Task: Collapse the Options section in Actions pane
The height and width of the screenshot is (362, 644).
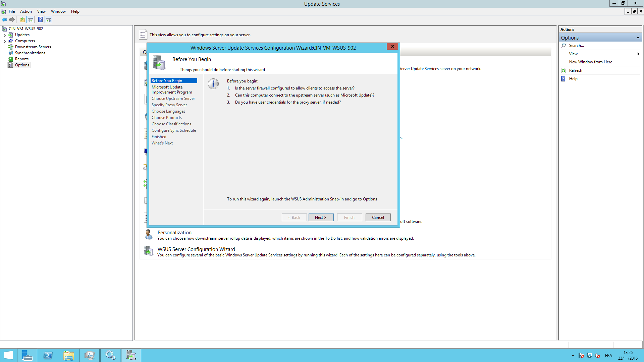Action: click(638, 38)
